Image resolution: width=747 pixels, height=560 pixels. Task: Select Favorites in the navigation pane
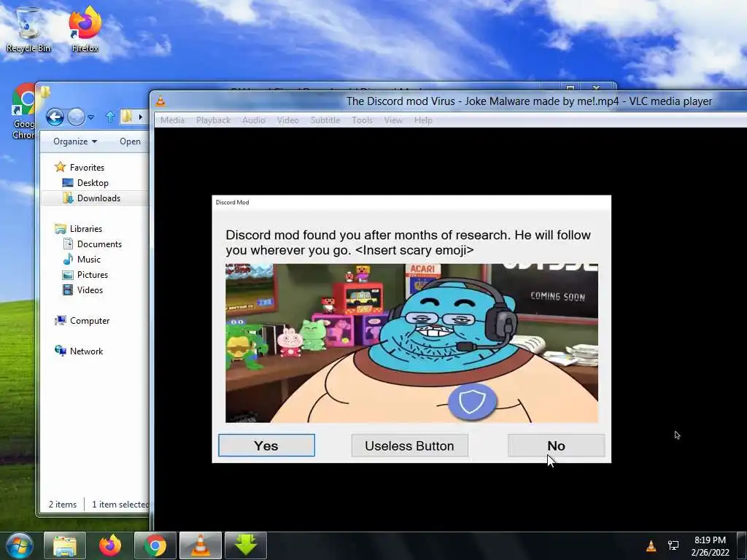point(87,167)
